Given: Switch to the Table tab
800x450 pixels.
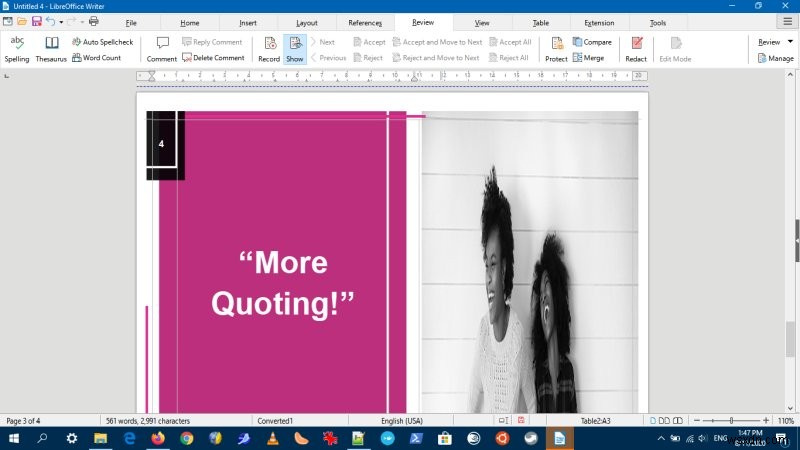Looking at the screenshot, I should [x=541, y=23].
